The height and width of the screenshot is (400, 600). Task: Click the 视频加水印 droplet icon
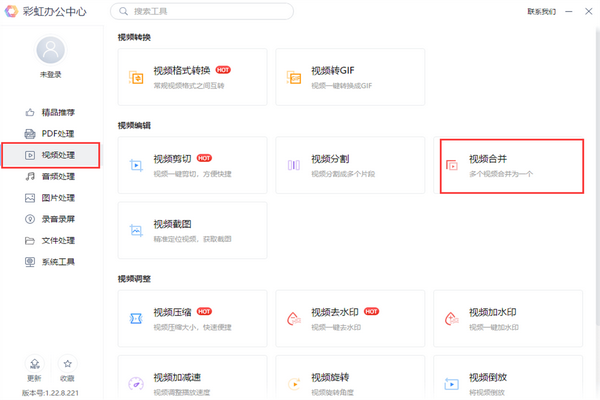pos(452,318)
